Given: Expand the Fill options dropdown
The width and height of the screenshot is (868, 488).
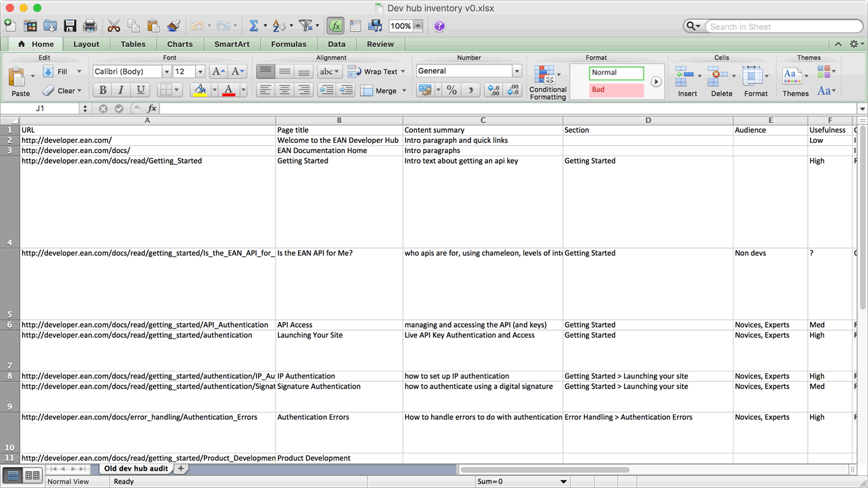Looking at the screenshot, I should pos(79,72).
